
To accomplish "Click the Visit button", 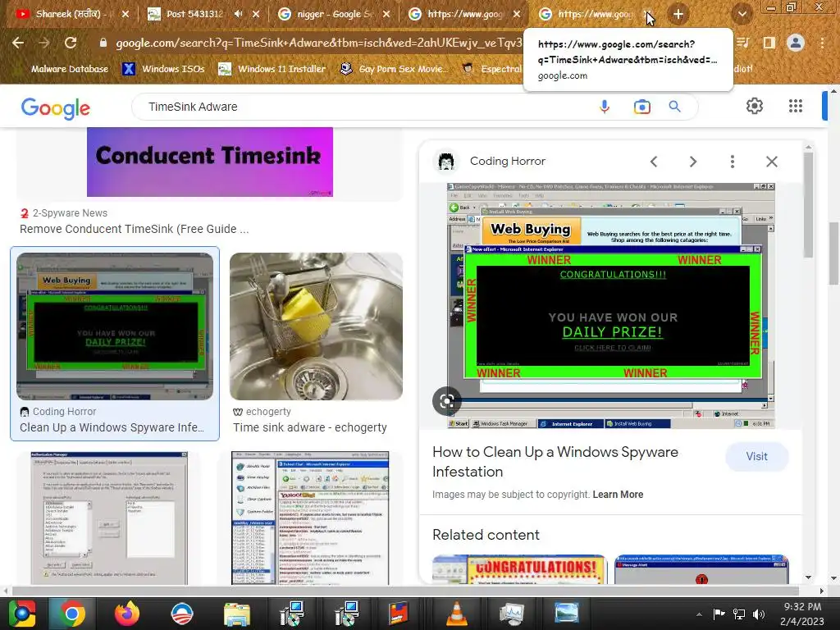I will tap(756, 456).
